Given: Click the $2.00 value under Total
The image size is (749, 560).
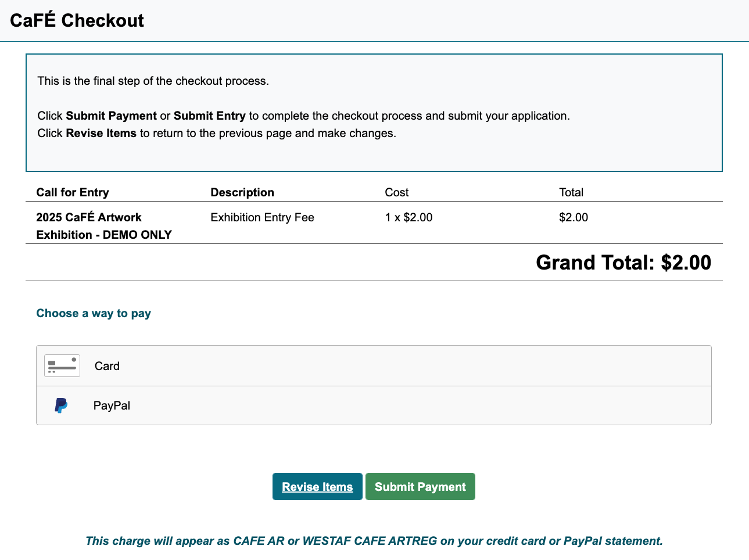Looking at the screenshot, I should click(574, 217).
